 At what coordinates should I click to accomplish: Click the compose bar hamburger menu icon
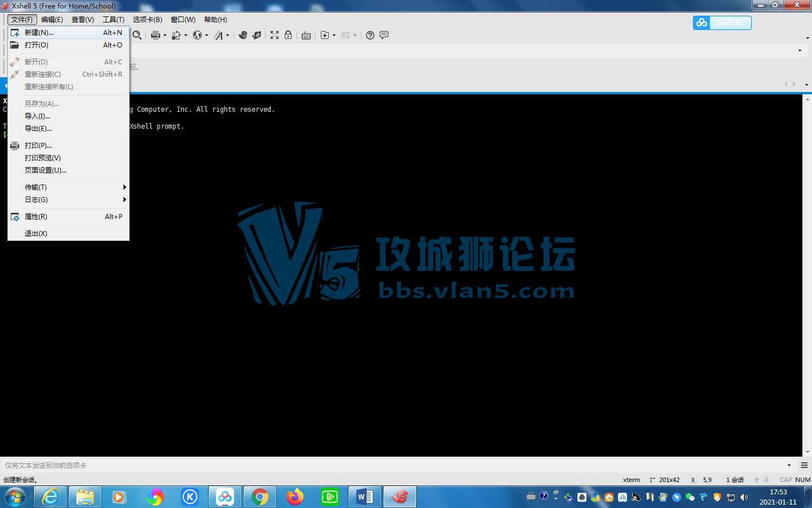point(805,465)
